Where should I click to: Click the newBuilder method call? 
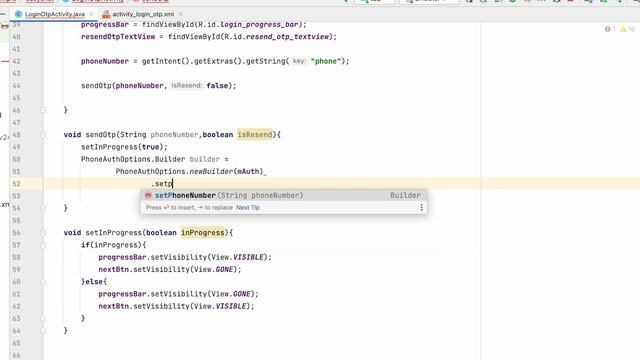point(211,171)
